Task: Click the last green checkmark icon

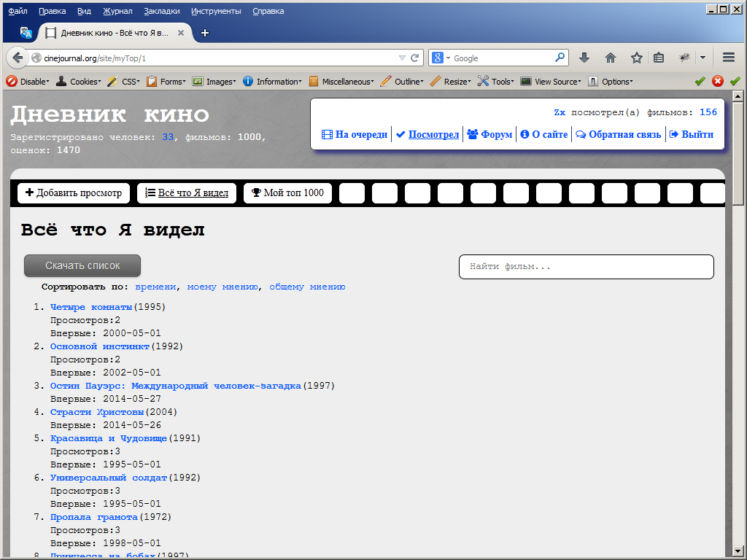Action: (735, 82)
